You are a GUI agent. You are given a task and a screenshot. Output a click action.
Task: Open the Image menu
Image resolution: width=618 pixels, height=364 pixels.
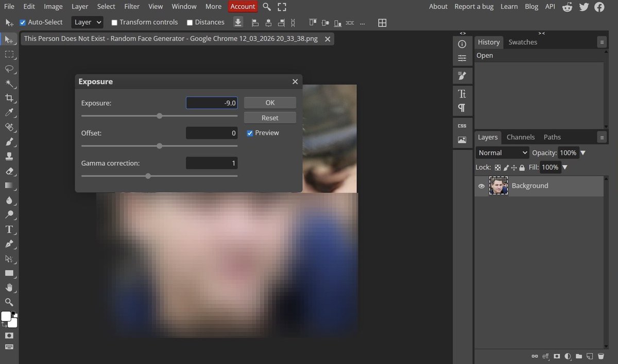(x=53, y=7)
